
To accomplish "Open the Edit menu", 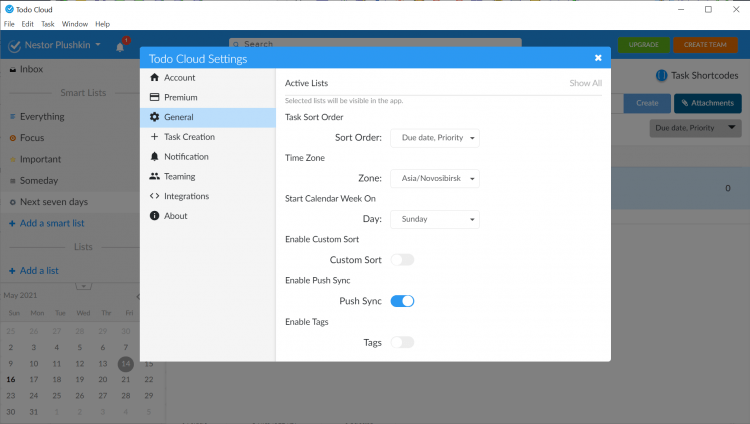I will [x=28, y=24].
